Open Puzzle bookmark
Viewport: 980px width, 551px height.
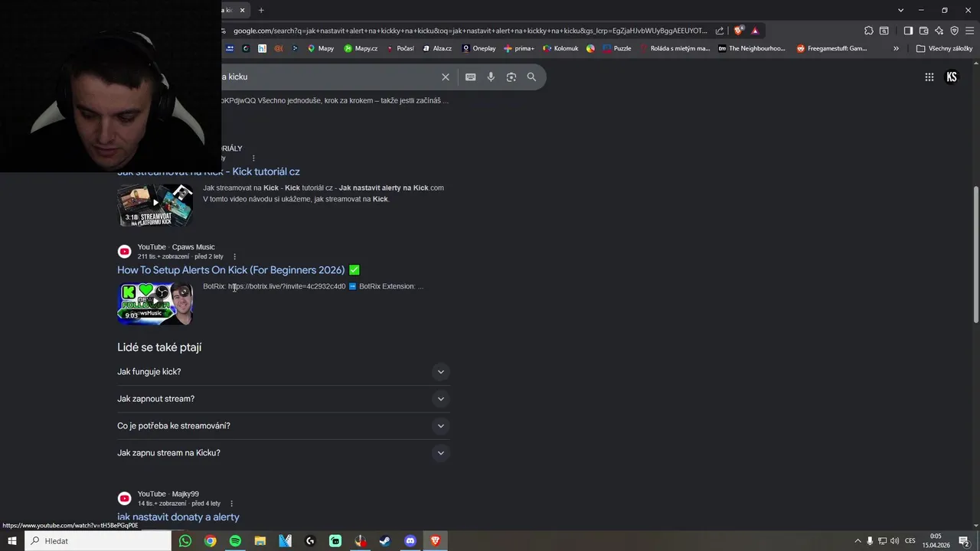(x=617, y=48)
